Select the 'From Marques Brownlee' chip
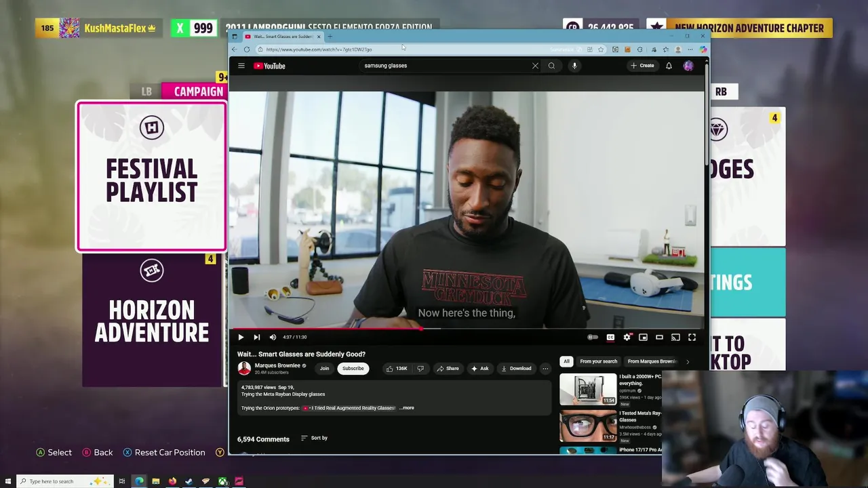This screenshot has height=488, width=868. (x=652, y=361)
